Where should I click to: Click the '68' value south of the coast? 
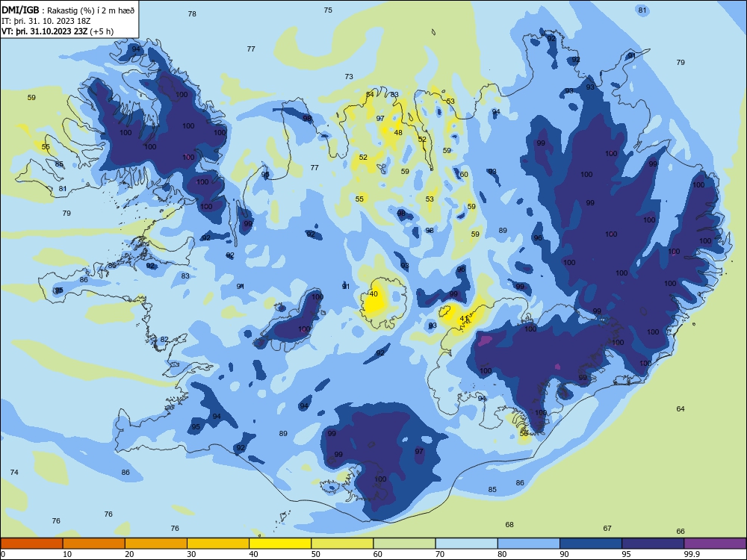[509, 524]
